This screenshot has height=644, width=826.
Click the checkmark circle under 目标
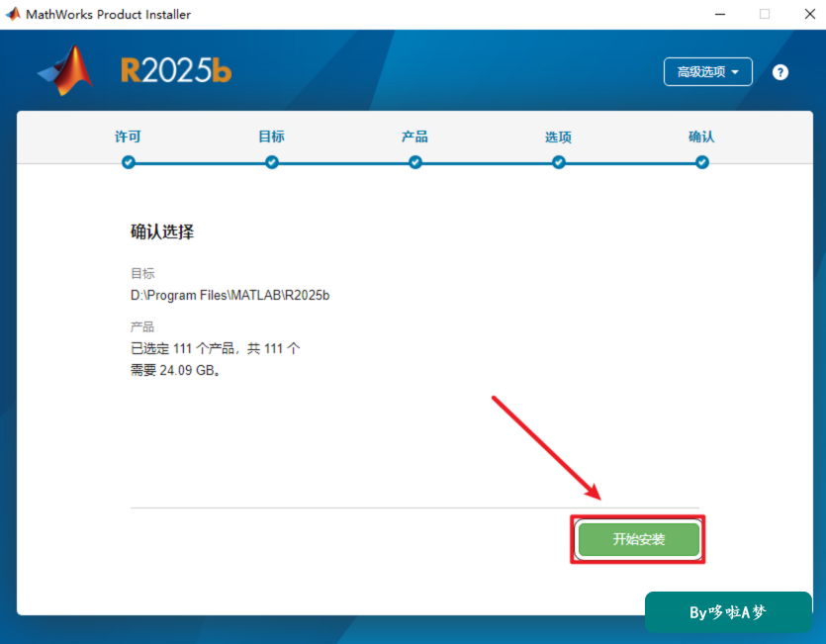[272, 162]
